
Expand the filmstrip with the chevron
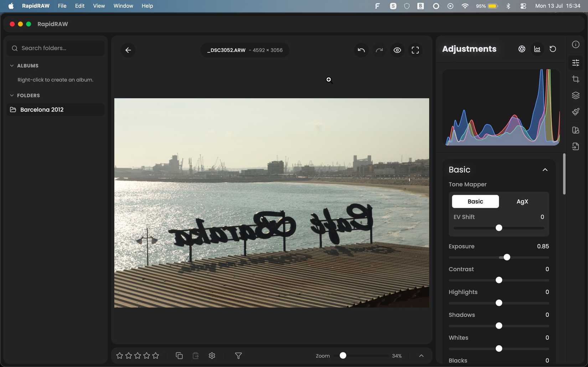[x=421, y=356]
